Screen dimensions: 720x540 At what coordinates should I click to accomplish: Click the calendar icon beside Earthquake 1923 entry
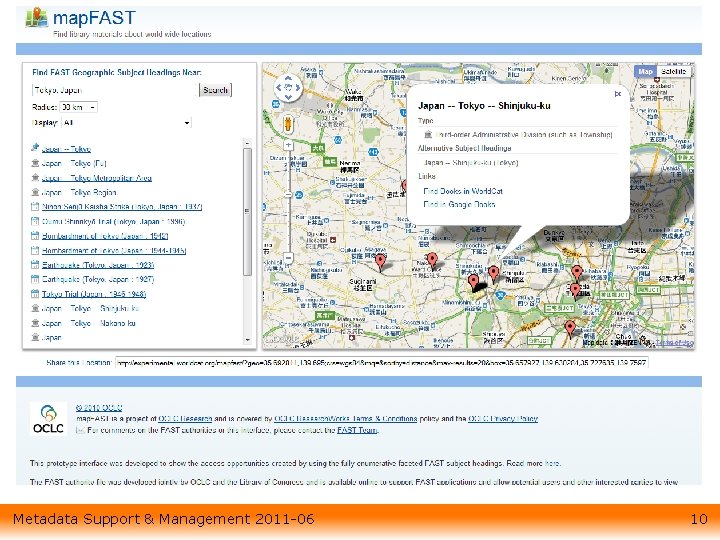[x=35, y=265]
